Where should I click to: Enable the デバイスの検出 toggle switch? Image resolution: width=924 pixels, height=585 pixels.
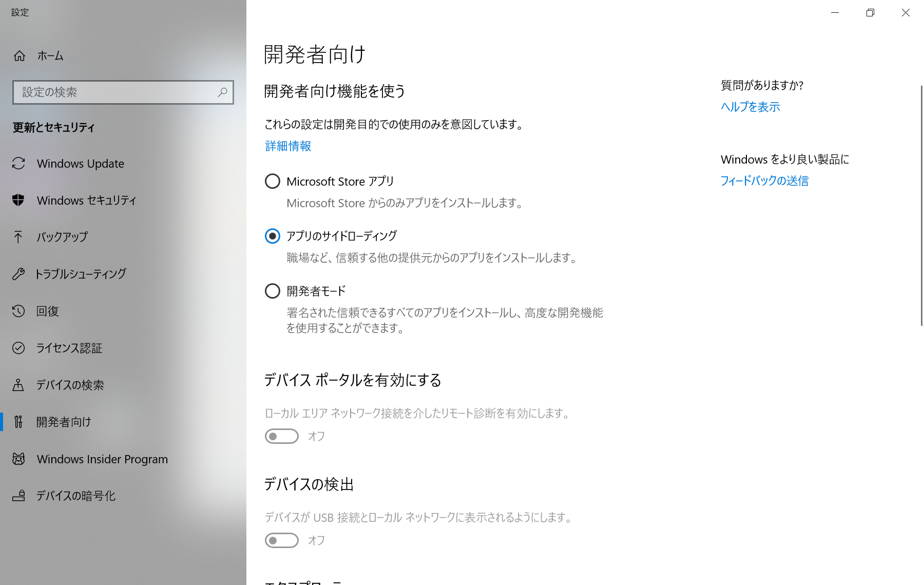(x=282, y=540)
